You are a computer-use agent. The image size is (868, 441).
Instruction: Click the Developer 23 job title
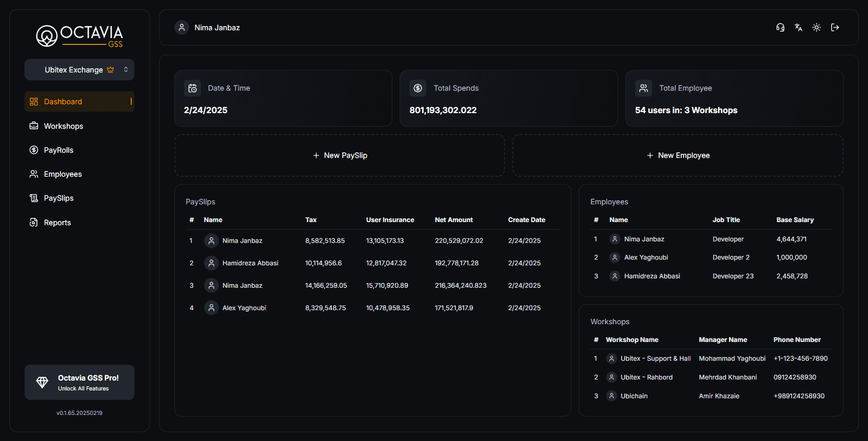(733, 276)
